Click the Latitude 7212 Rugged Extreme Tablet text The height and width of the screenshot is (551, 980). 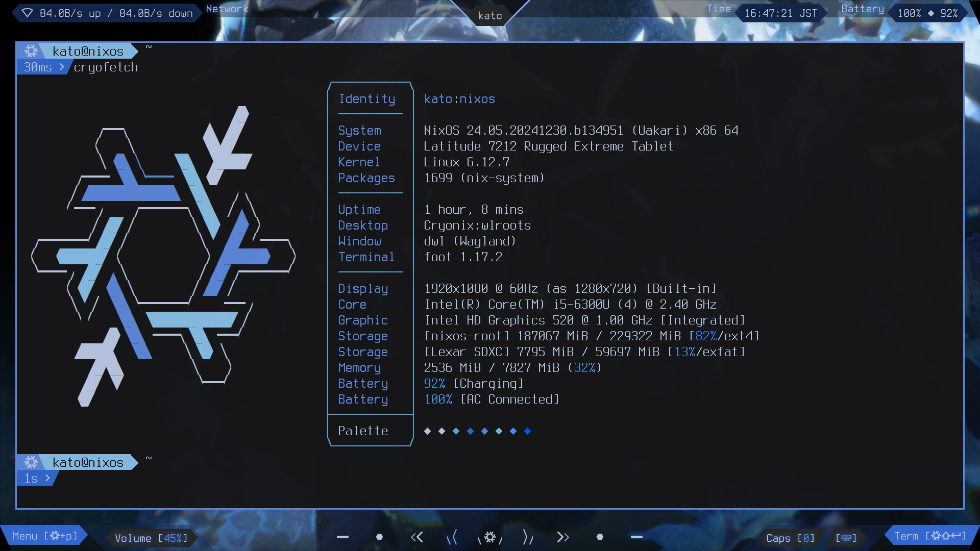point(548,146)
